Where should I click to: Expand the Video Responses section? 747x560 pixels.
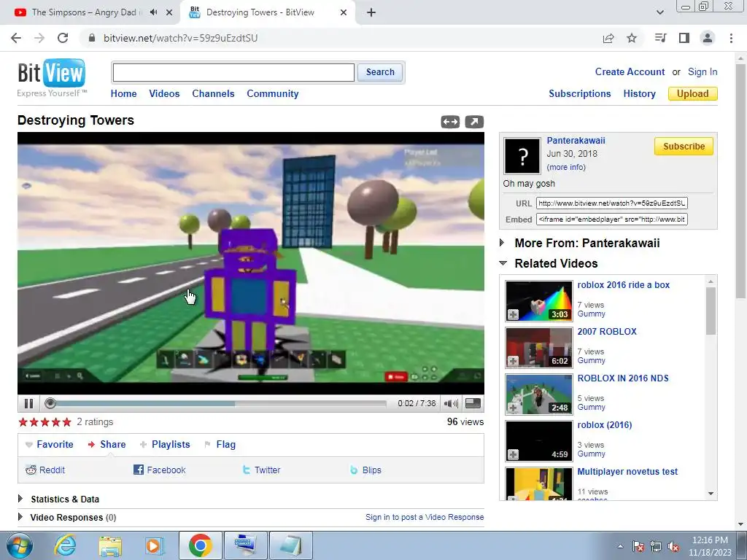coord(67,517)
